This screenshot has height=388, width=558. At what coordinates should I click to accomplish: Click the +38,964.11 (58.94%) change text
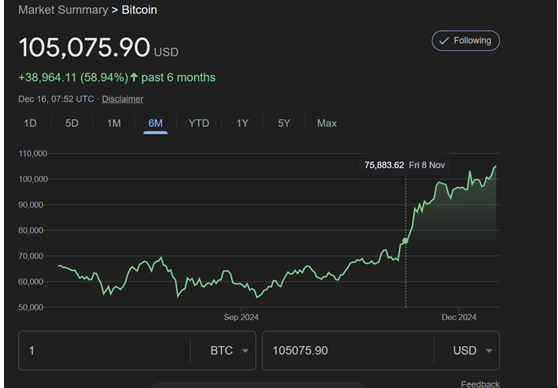coord(73,77)
